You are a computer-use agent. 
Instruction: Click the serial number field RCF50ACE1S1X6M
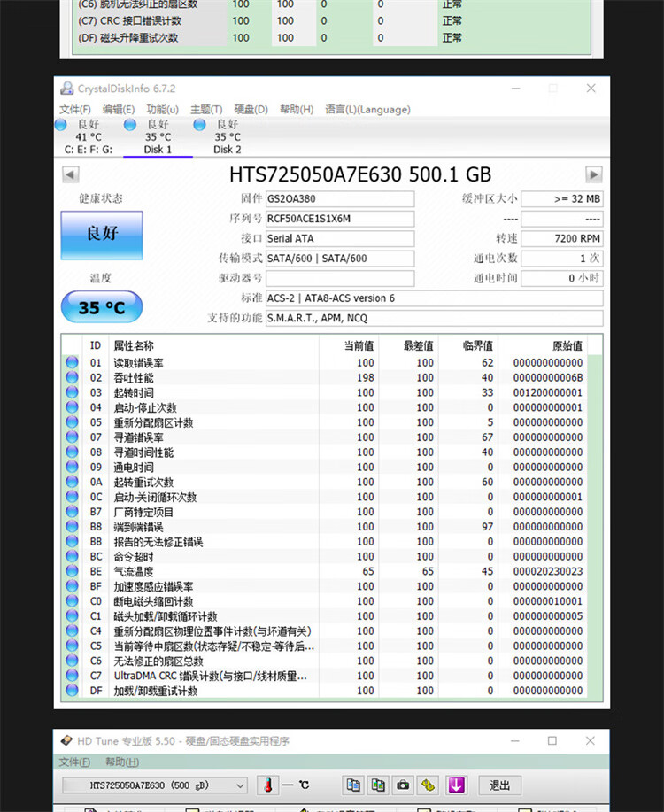[x=340, y=219]
